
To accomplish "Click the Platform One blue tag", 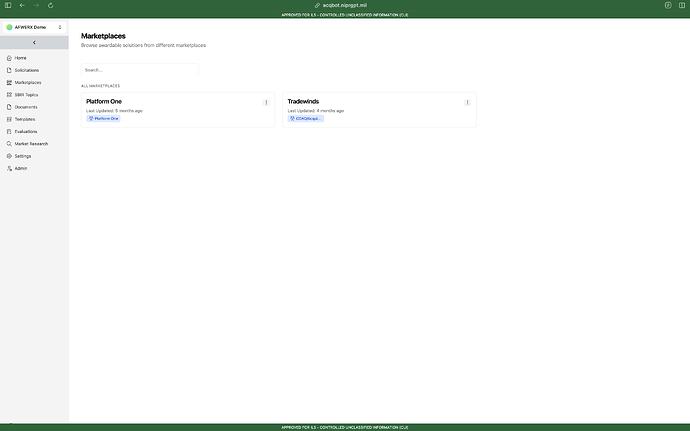I will pos(103,119).
